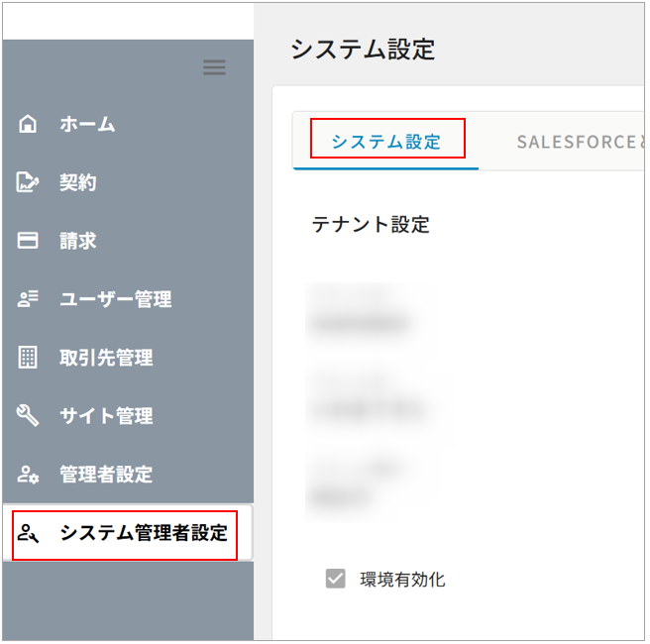Click the contract document icon beside 契約

(28, 182)
